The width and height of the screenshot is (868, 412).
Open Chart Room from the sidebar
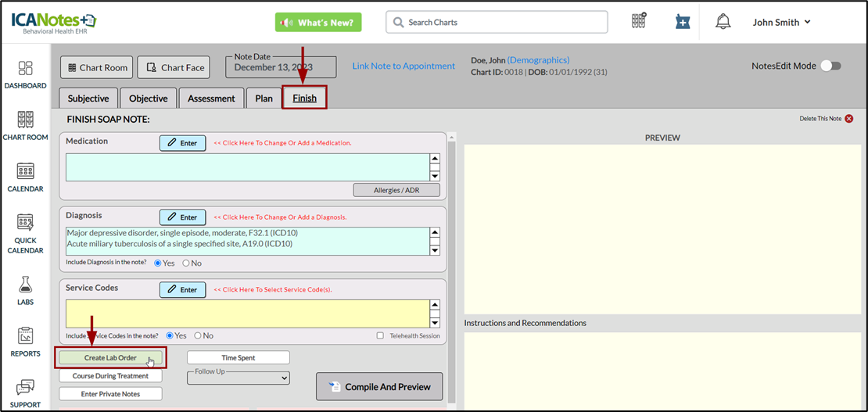25,120
